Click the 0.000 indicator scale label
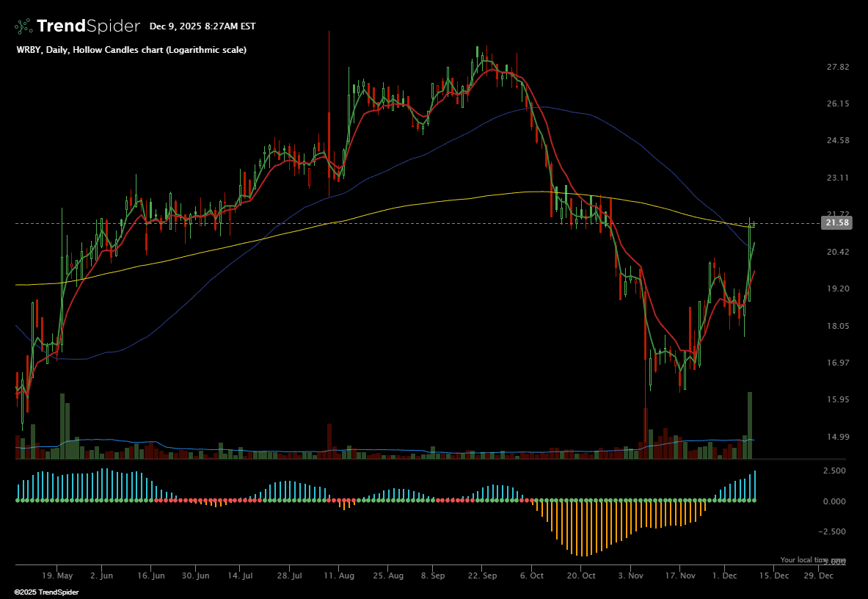 point(835,501)
